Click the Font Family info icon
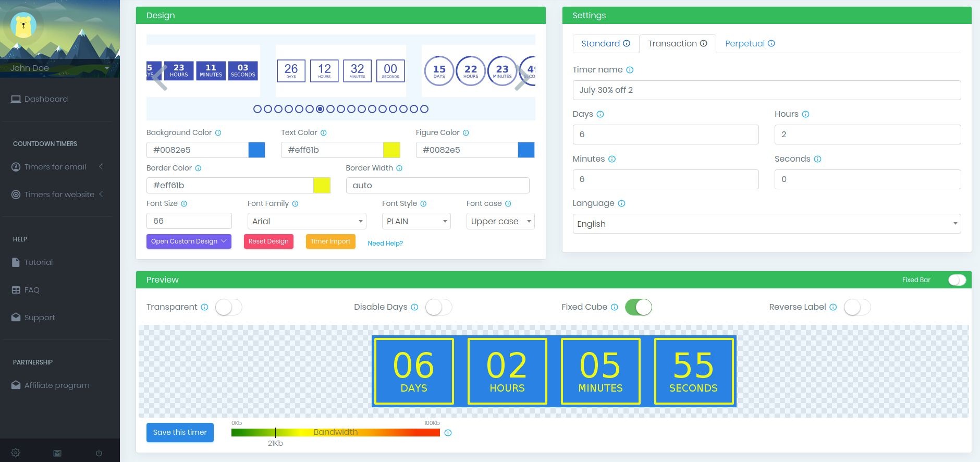 tap(295, 204)
